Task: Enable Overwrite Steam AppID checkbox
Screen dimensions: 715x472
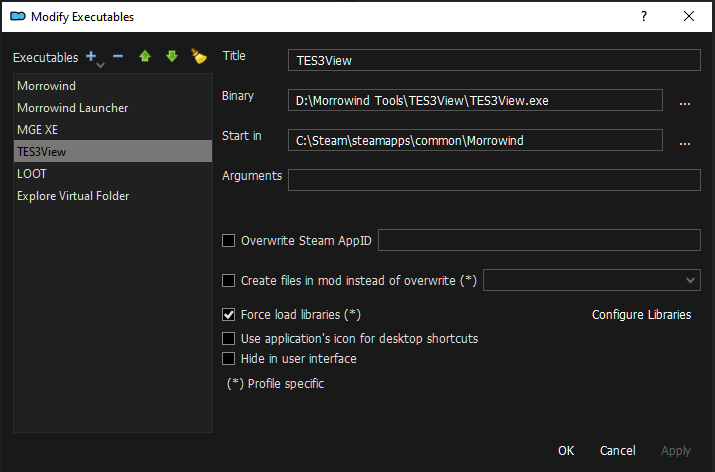Action: 229,241
